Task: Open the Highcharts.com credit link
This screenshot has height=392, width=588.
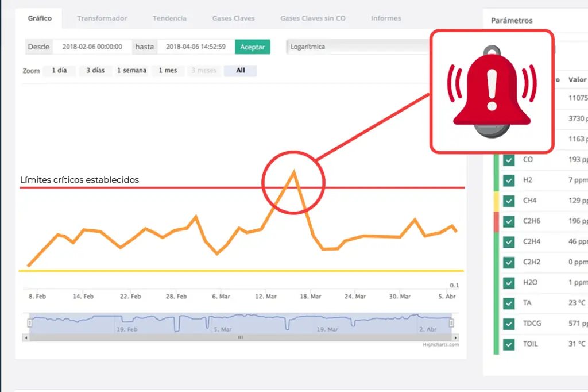Action: coord(442,345)
